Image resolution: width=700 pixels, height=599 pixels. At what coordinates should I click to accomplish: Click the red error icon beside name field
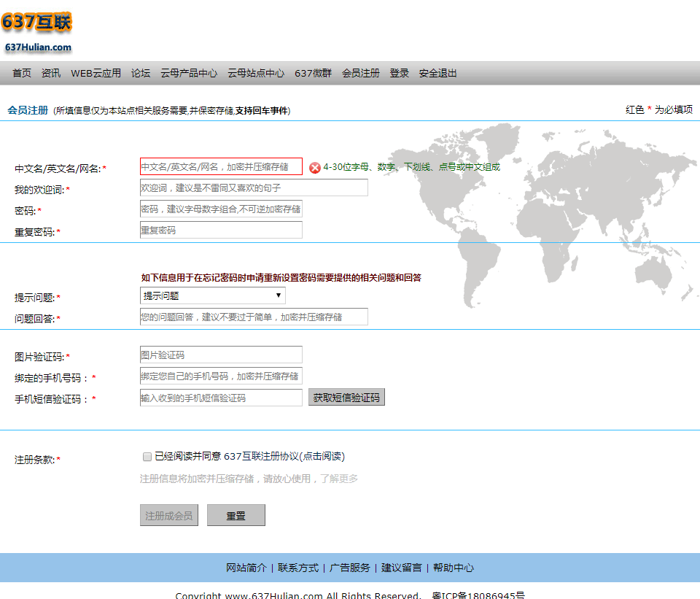[x=315, y=168]
